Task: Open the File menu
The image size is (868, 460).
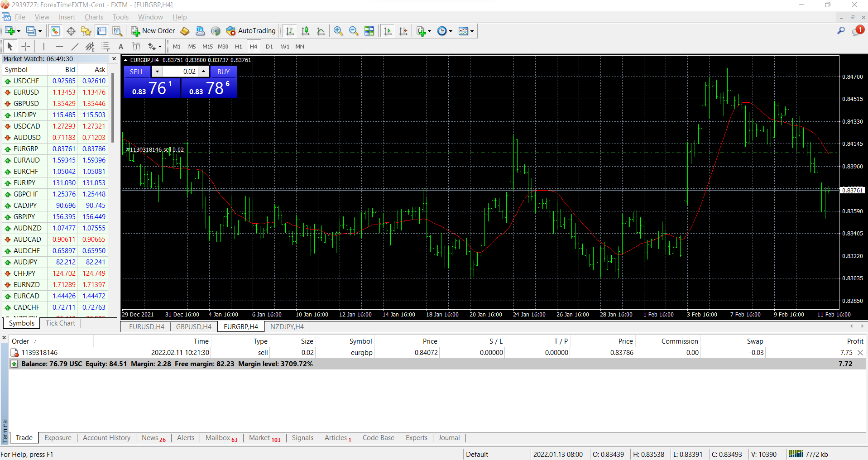Action: point(20,17)
